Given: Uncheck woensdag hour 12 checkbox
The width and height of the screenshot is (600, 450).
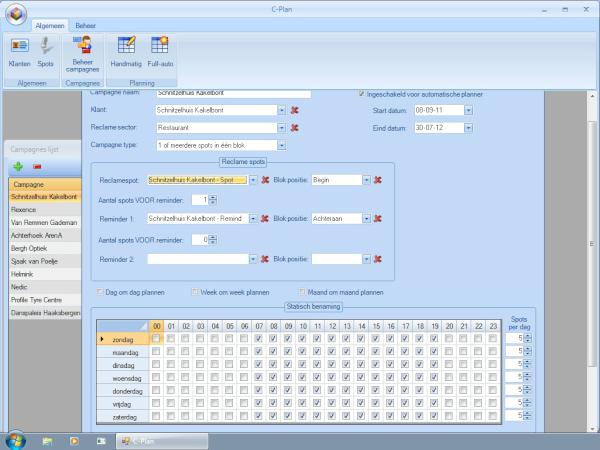Looking at the screenshot, I should pyautogui.click(x=331, y=377).
